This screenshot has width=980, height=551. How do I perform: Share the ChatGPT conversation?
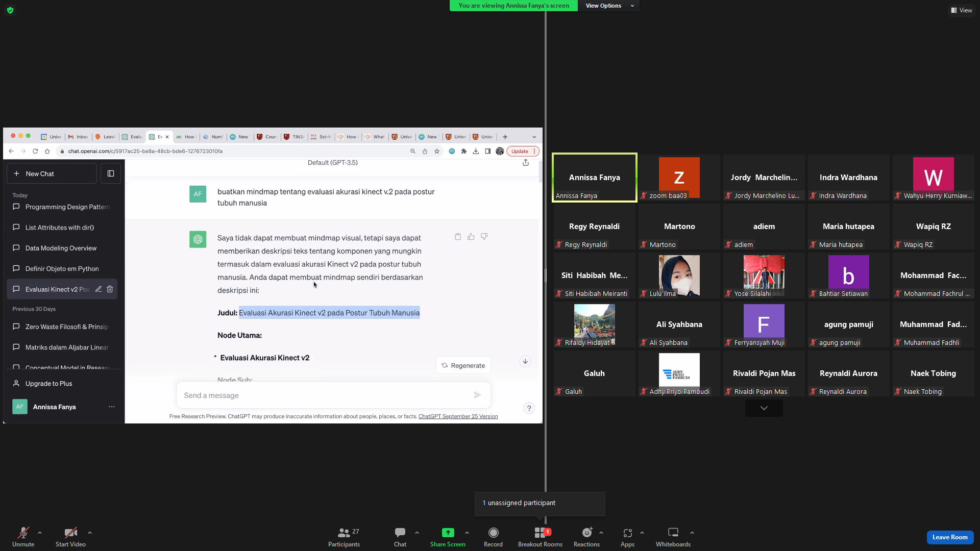click(526, 162)
